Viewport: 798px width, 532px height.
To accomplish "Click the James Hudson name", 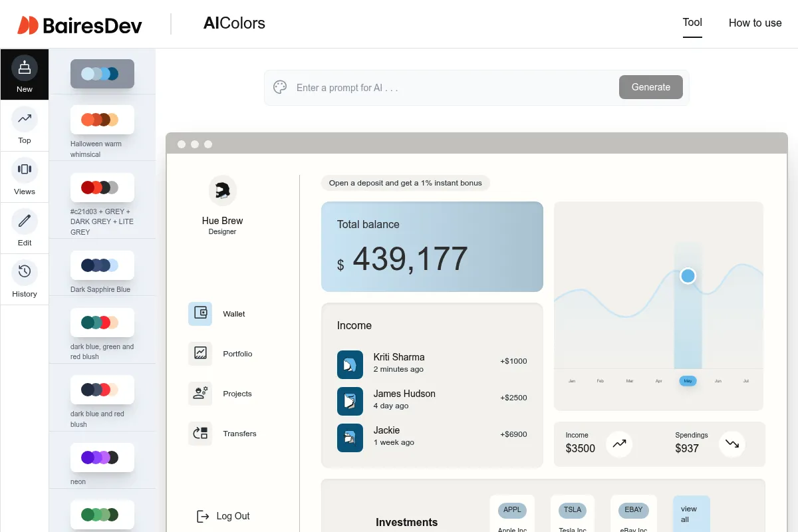I will [x=404, y=394].
